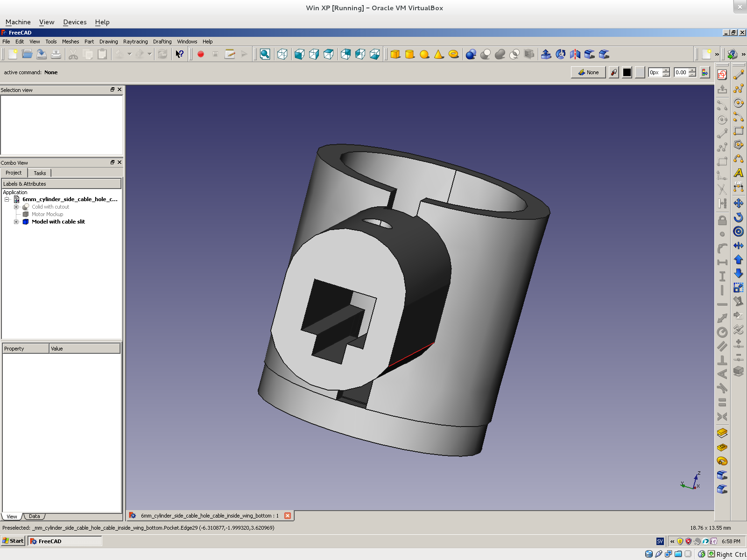
Task: Revolve the selected shape
Action: (561, 54)
